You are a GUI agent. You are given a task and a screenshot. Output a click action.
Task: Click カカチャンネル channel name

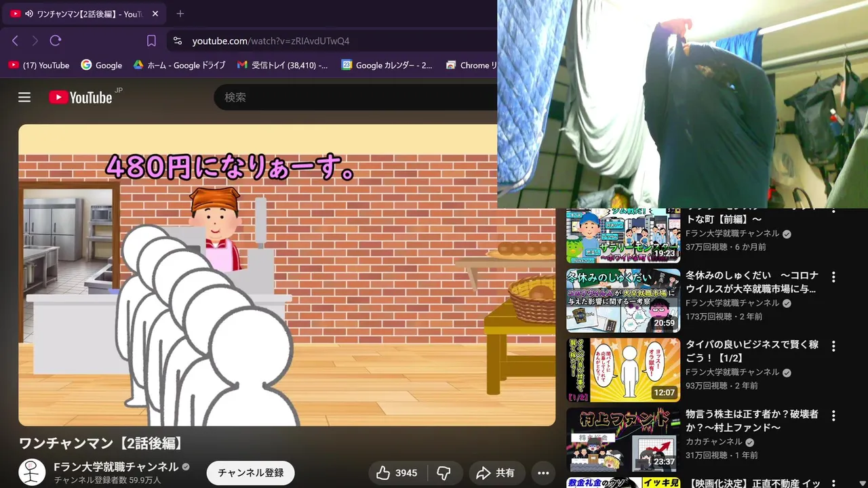pos(714,442)
